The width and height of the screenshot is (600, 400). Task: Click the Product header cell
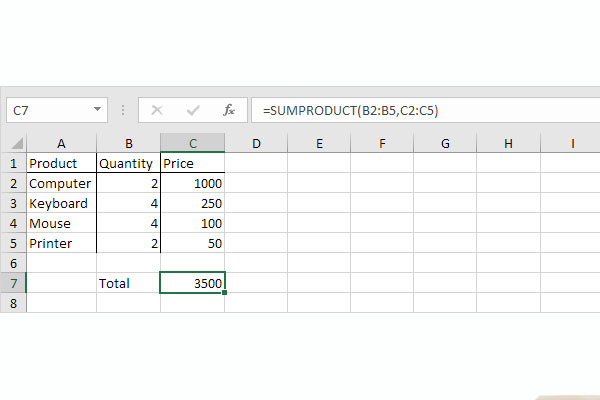click(61, 163)
